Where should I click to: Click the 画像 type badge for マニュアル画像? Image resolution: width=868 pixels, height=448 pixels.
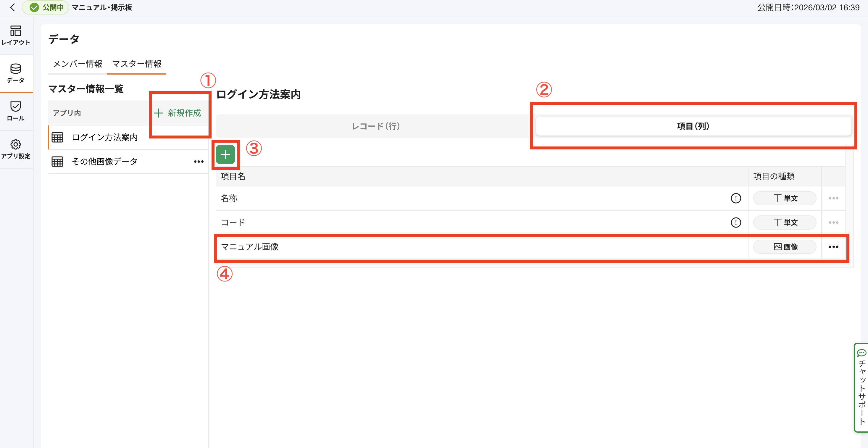pyautogui.click(x=785, y=247)
